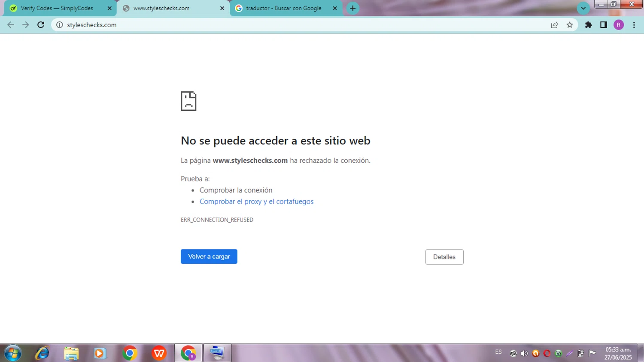Image resolution: width=644 pixels, height=362 pixels.
Task: Open Windows Media Player from the taskbar
Action: 100,353
